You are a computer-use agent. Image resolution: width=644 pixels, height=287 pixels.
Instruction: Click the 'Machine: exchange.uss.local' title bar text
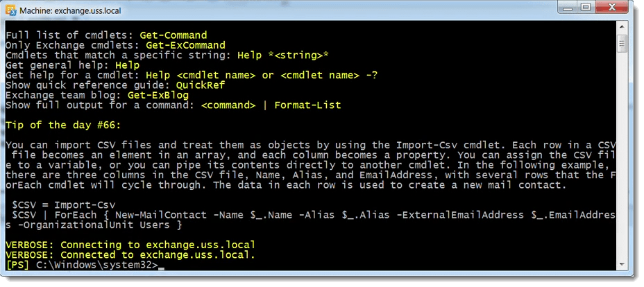(x=70, y=11)
